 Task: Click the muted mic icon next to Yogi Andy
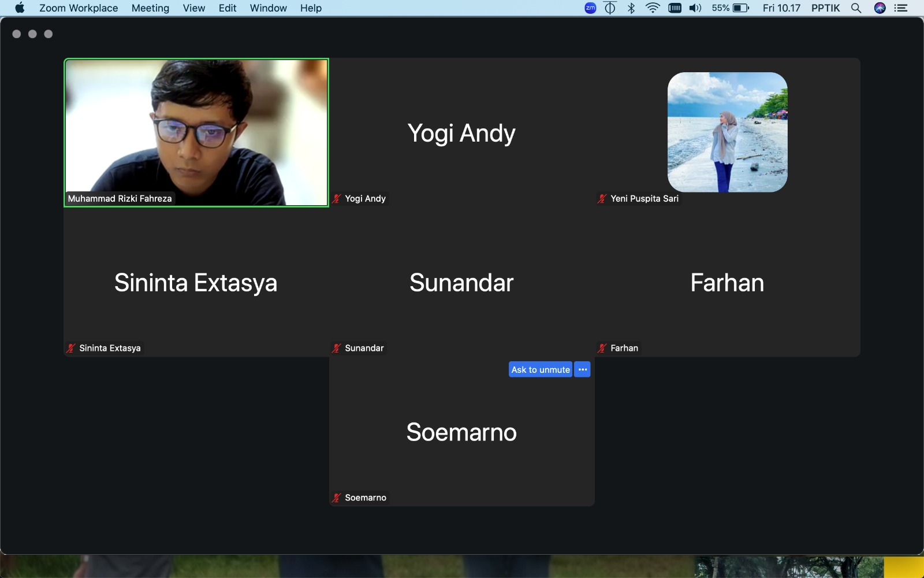pos(337,199)
